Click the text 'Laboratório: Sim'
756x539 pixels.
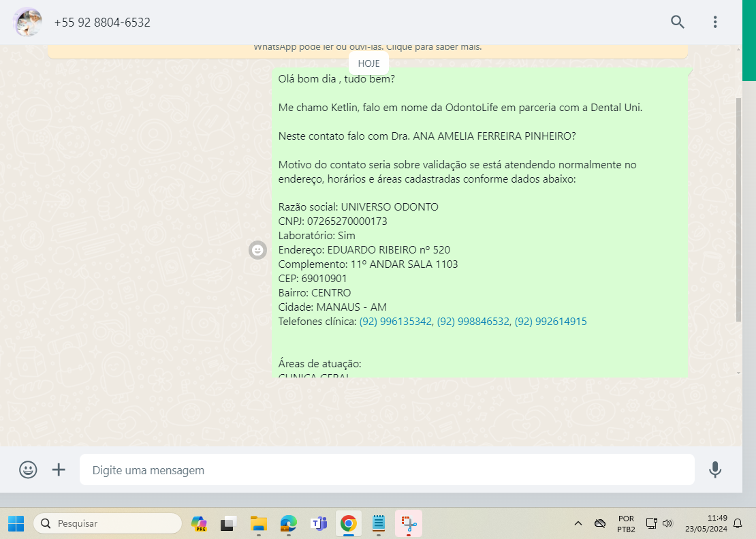point(317,236)
